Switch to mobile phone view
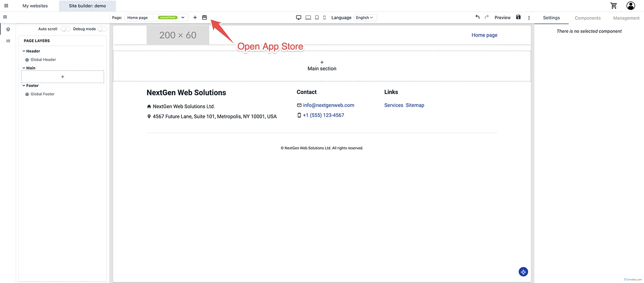 [x=325, y=17]
